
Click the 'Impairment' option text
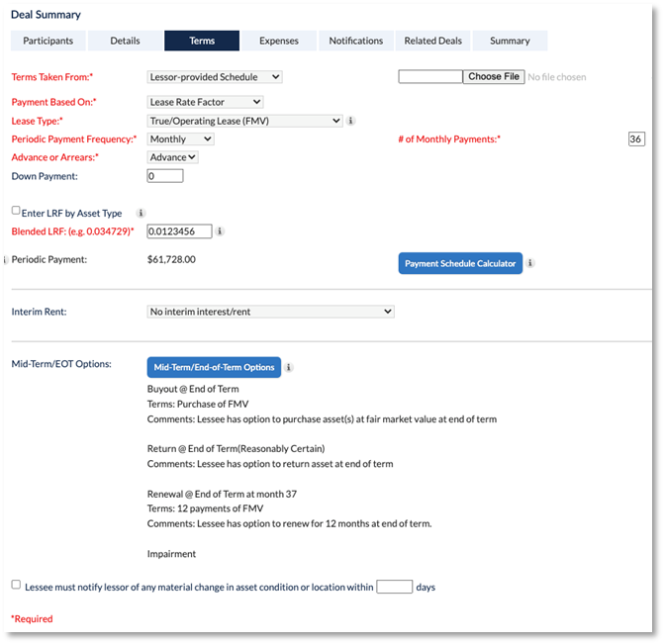171,554
